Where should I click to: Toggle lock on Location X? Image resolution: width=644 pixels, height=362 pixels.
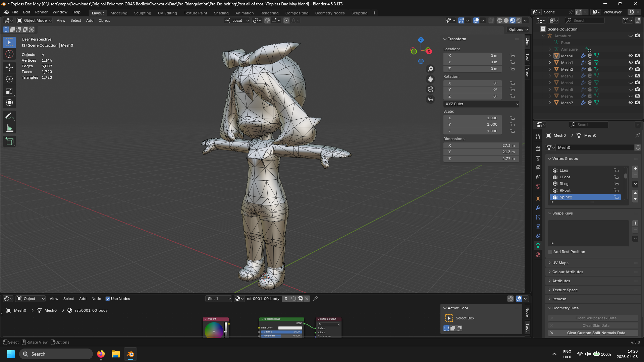pyautogui.click(x=512, y=56)
